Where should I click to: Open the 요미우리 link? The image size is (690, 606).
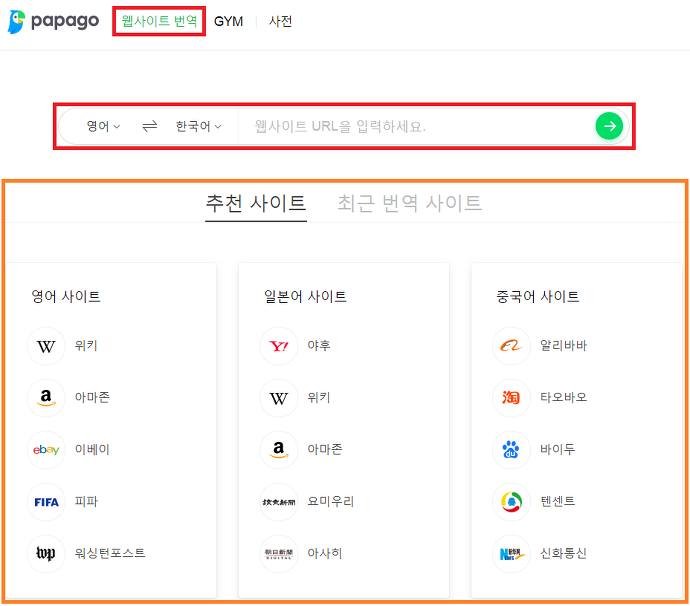(330, 501)
